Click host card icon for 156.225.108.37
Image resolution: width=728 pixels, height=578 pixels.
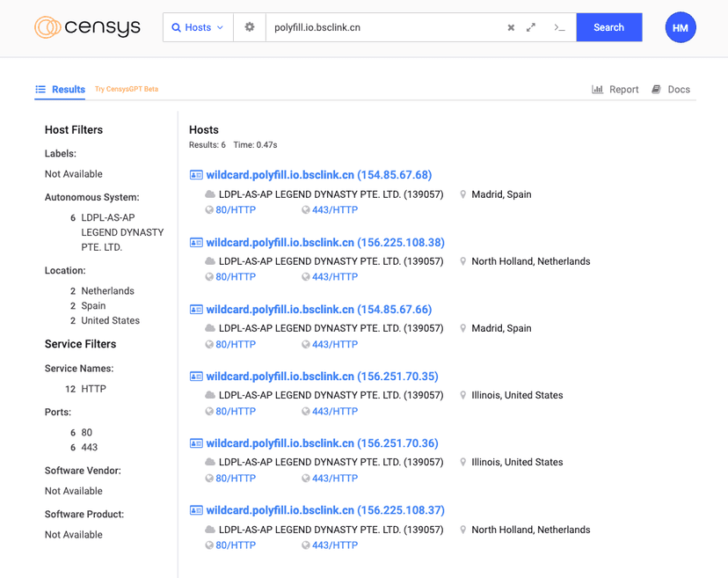196,510
